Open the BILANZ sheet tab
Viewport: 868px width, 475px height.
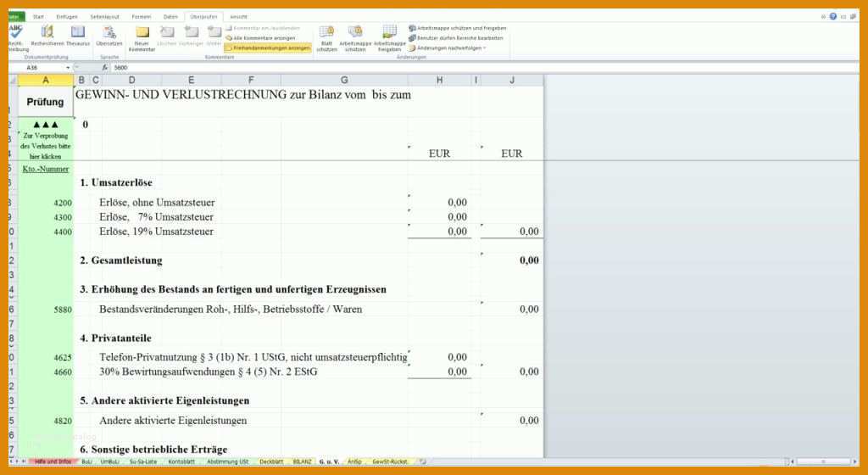(x=302, y=461)
